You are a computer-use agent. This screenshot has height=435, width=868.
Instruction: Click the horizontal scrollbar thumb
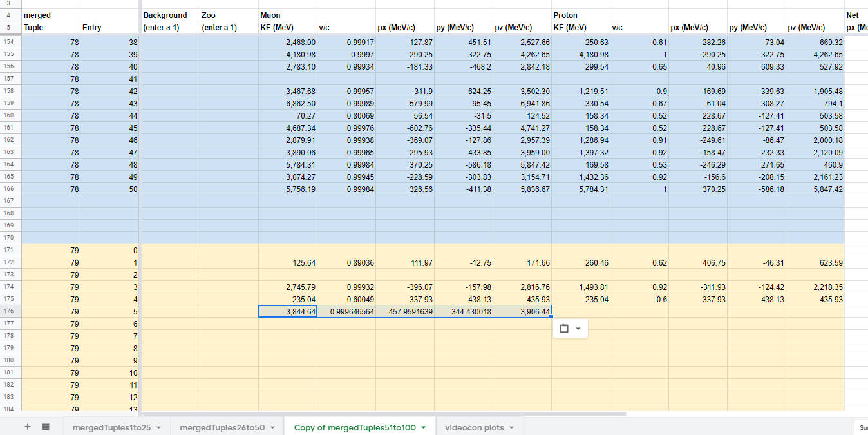384,414
